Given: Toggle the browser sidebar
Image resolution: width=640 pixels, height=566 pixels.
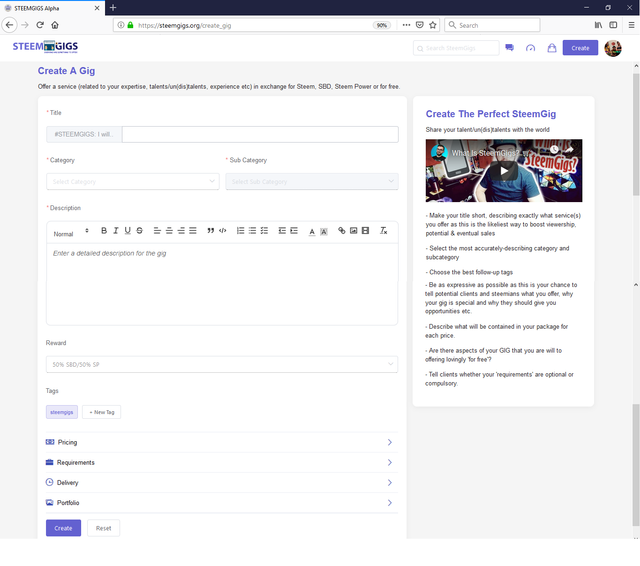Looking at the screenshot, I should click(x=613, y=25).
